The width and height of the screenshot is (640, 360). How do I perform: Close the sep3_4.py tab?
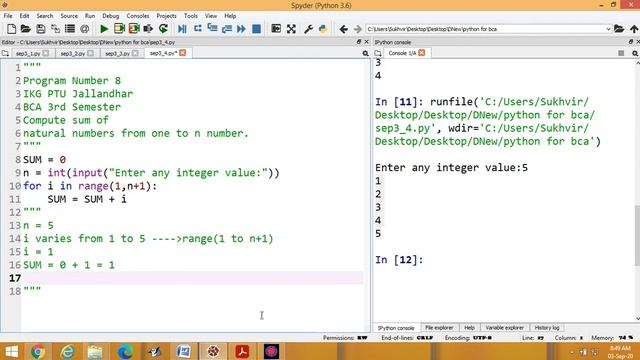point(183,53)
